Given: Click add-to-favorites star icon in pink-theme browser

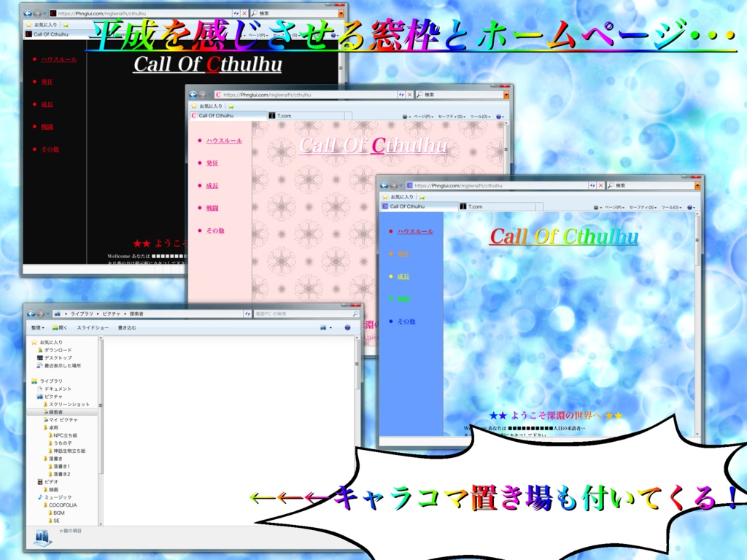Looking at the screenshot, I should pos(231,106).
